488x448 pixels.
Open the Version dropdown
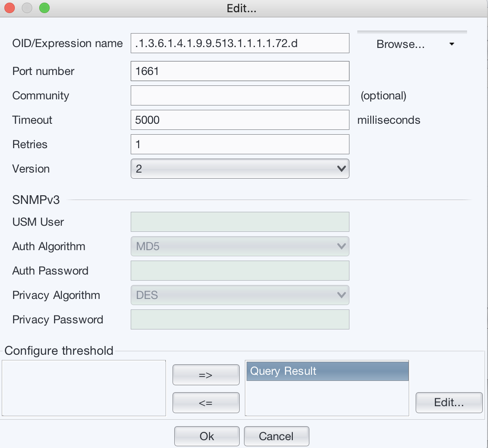point(240,169)
